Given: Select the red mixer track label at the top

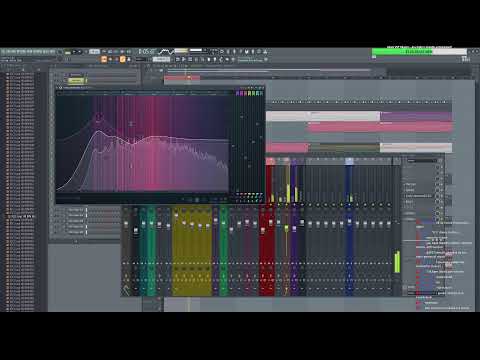Looking at the screenshot, I should (270, 161).
